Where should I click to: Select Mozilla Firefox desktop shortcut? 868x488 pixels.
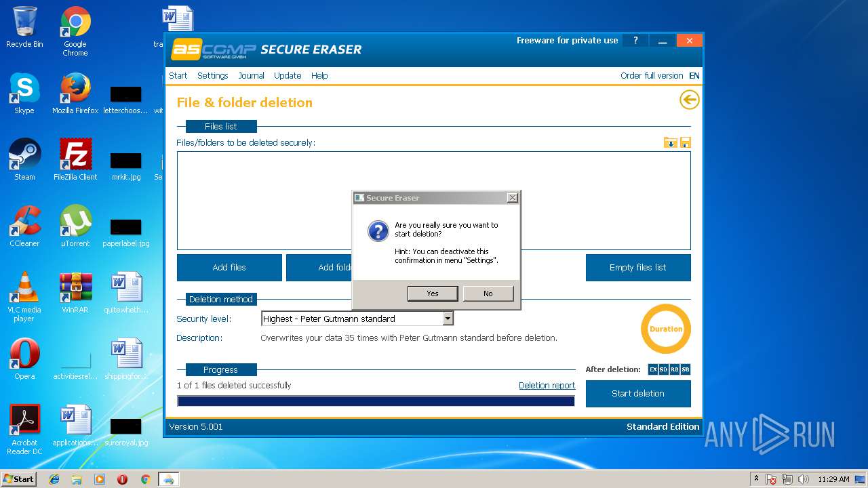pos(75,94)
